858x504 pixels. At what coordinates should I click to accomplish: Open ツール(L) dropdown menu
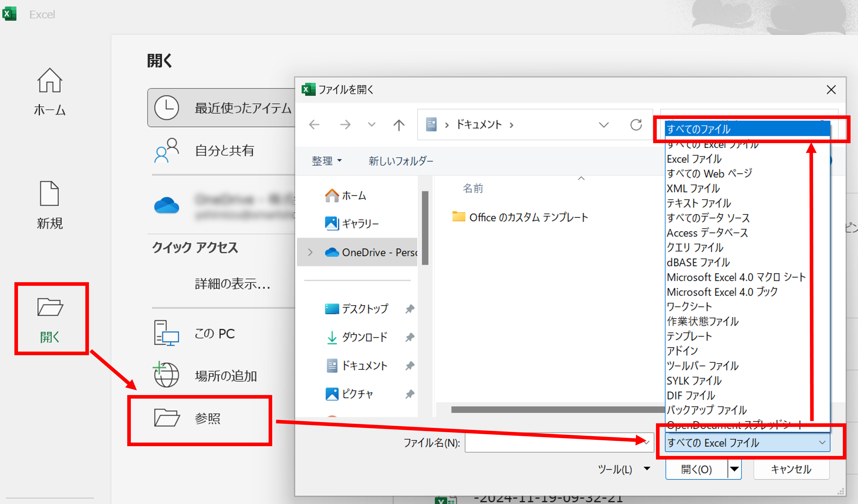point(624,469)
